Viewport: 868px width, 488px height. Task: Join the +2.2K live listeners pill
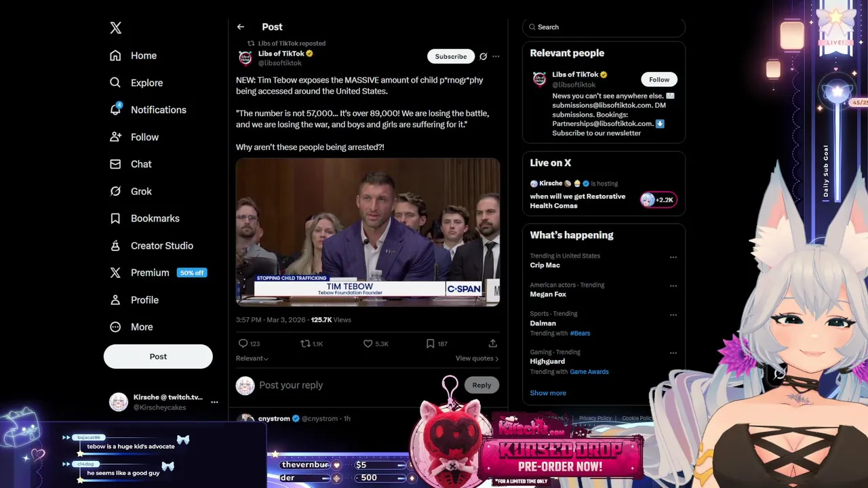pyautogui.click(x=658, y=200)
